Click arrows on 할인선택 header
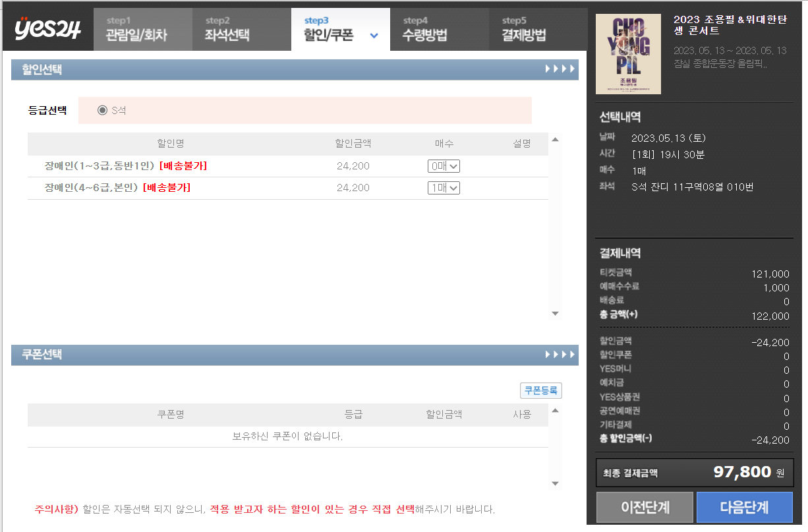 pos(560,70)
